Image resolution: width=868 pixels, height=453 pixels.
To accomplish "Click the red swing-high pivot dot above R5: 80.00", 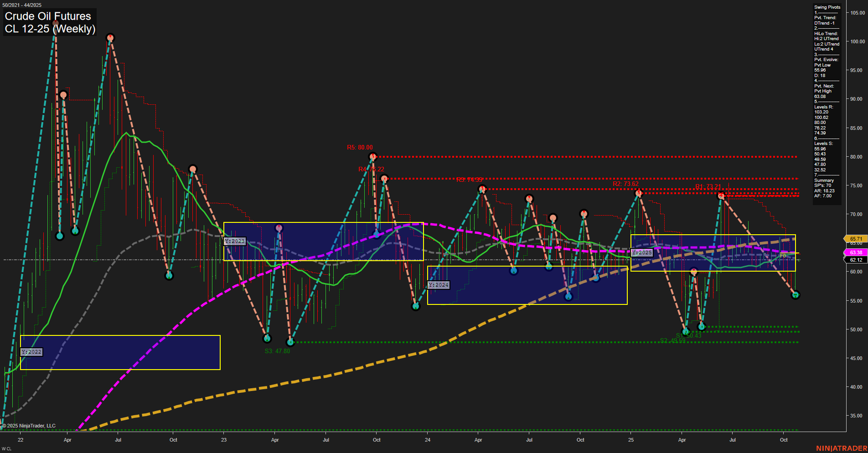I will (372, 156).
